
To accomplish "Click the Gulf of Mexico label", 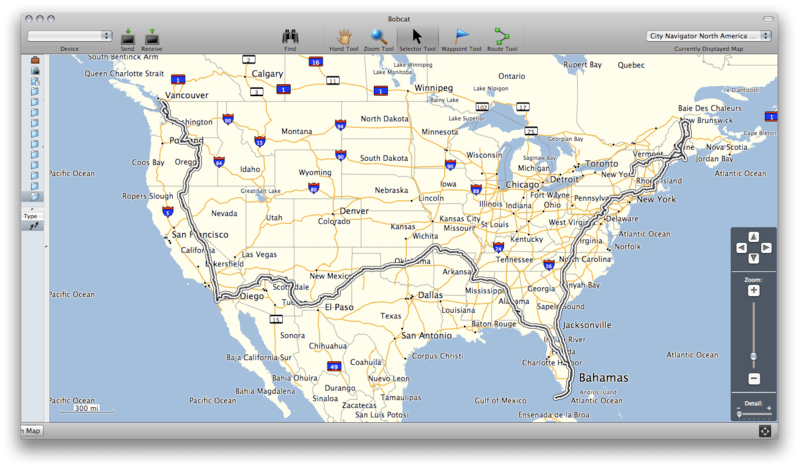I will point(500,401).
